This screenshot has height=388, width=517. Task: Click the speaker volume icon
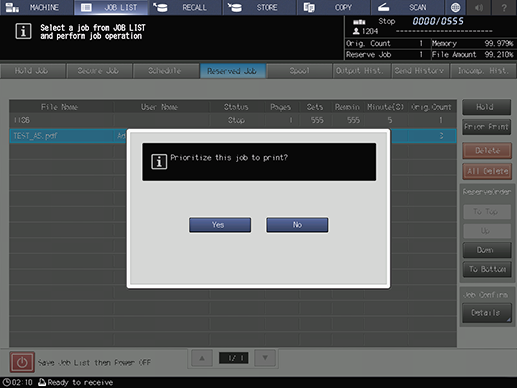coord(479,7)
